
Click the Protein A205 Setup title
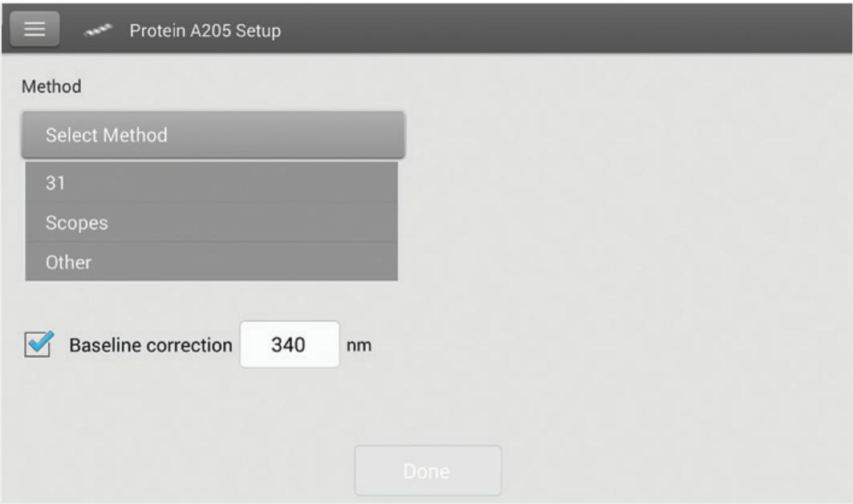pos(205,30)
